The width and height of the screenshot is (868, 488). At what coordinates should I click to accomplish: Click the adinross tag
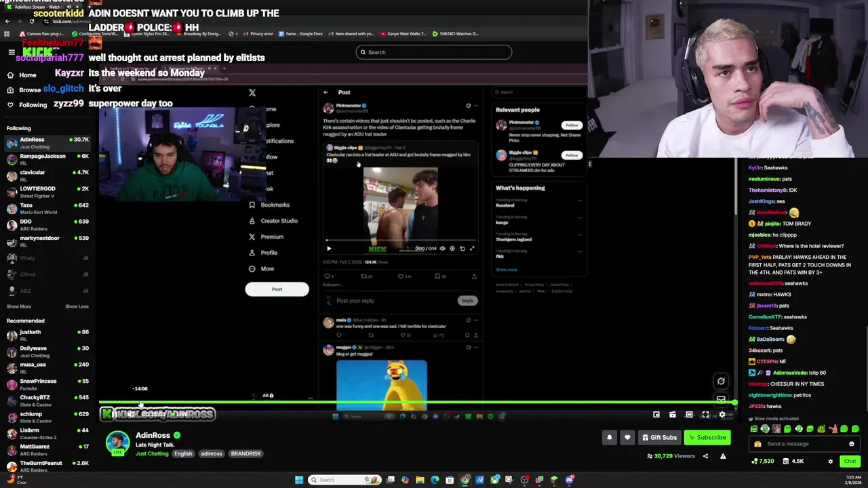coord(212,453)
